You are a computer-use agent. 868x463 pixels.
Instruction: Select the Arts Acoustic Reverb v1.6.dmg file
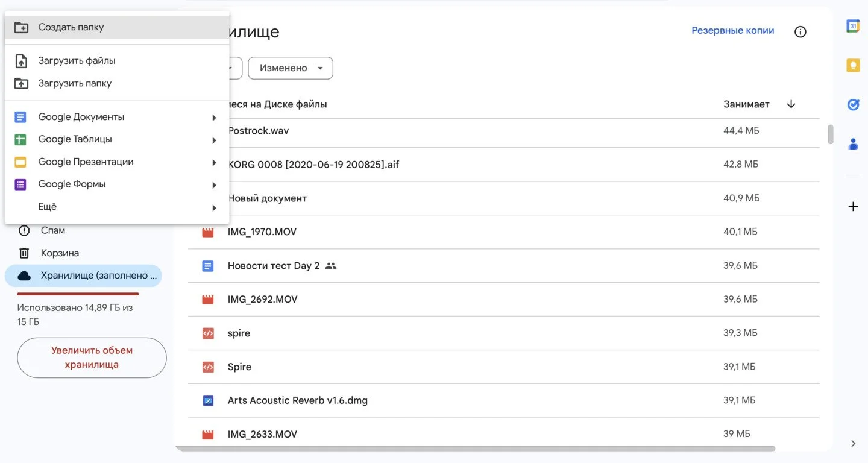[x=503, y=400]
